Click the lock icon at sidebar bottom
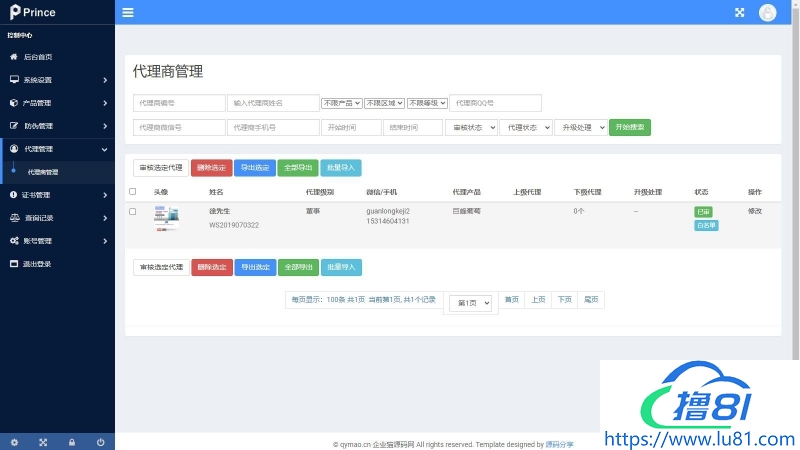Screen dimensions: 800x450 (x=72, y=442)
